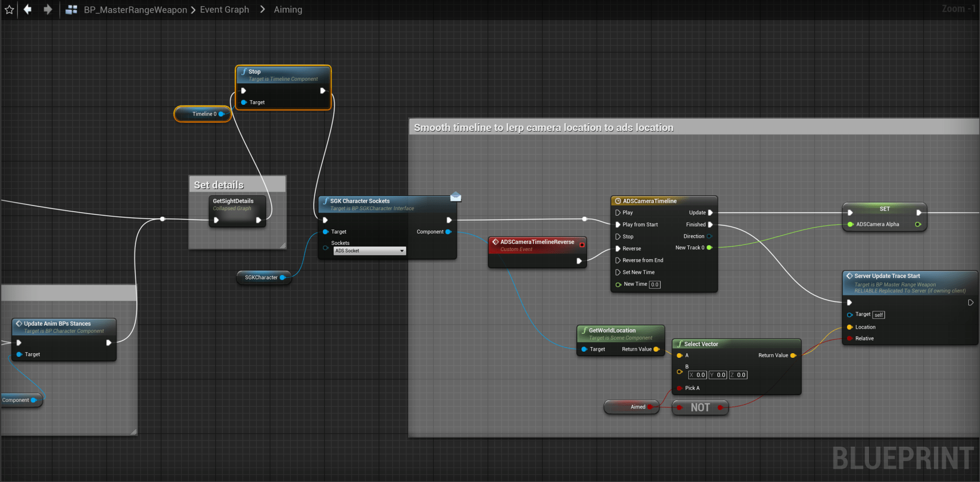Image resolution: width=980 pixels, height=482 pixels.
Task: Click the Pick A boolean pin
Action: pos(680,388)
